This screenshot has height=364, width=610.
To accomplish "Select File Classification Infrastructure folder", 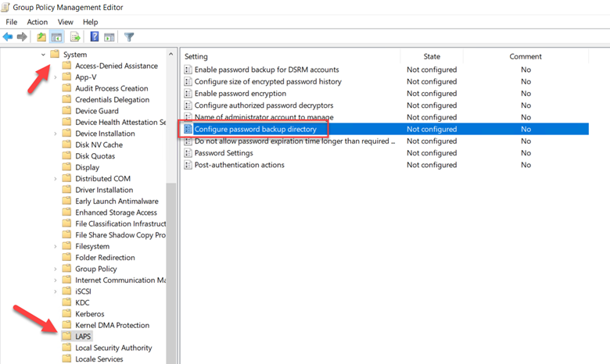I will coord(120,223).
